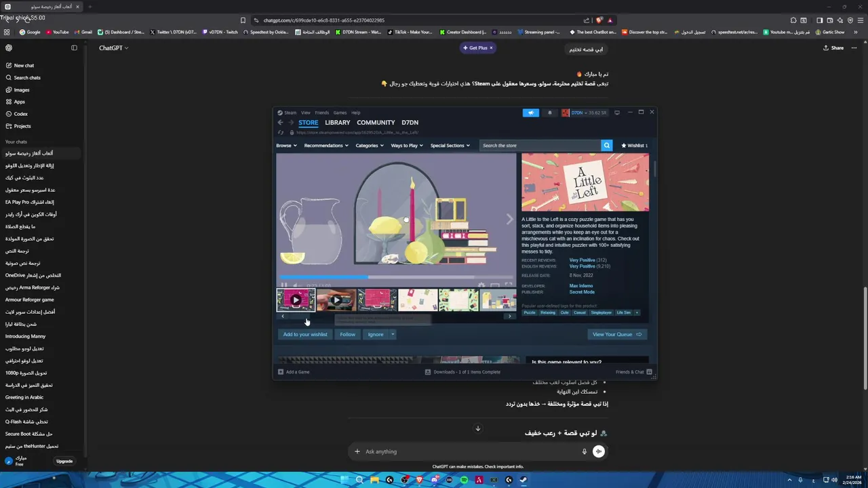Pause the Steam trailer video
The height and width of the screenshot is (488, 868).
click(284, 285)
